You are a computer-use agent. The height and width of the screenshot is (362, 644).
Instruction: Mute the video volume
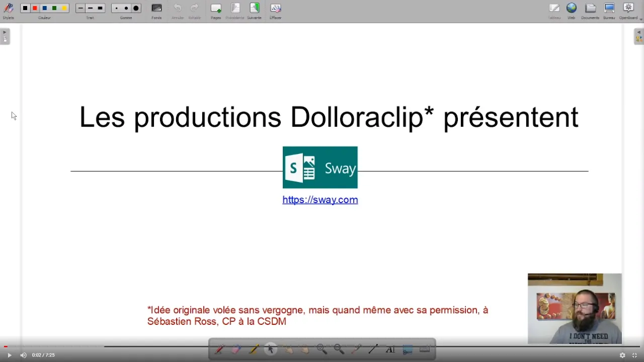pyautogui.click(x=23, y=355)
